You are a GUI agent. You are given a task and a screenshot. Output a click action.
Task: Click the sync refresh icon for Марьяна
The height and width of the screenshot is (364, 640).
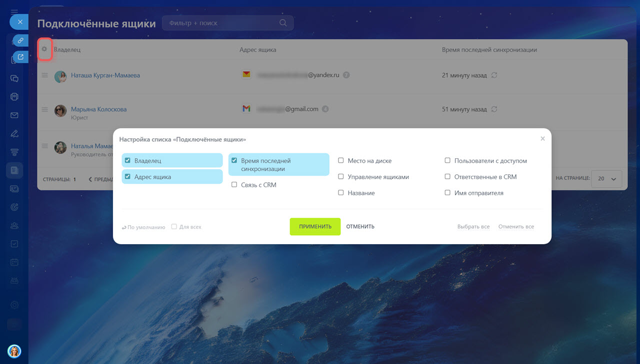coord(494,109)
